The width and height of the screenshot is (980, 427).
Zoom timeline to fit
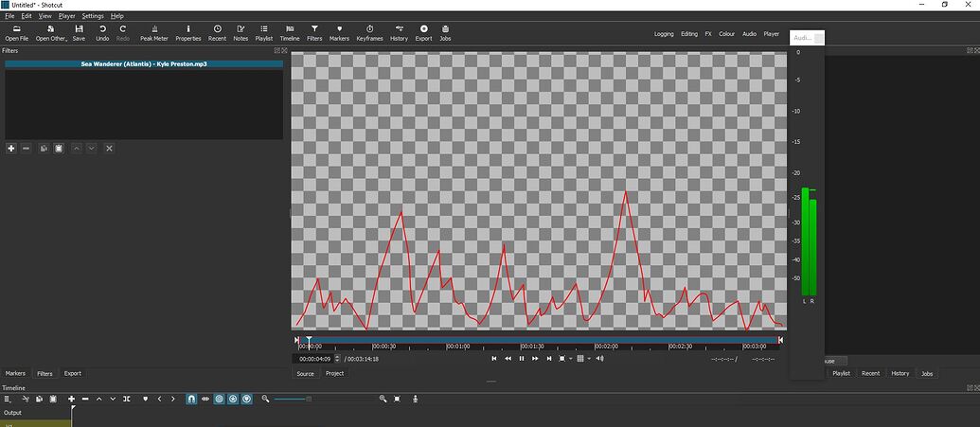[x=397, y=399]
